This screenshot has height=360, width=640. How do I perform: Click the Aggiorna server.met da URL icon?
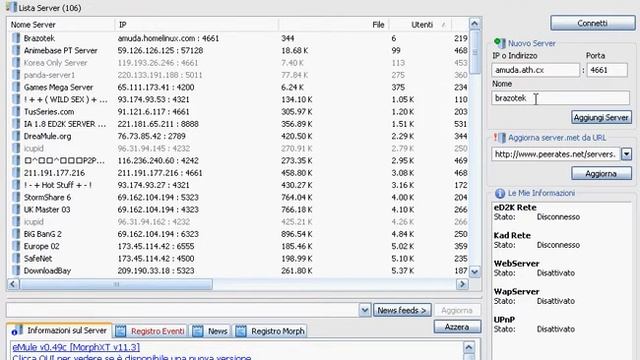click(x=500, y=138)
